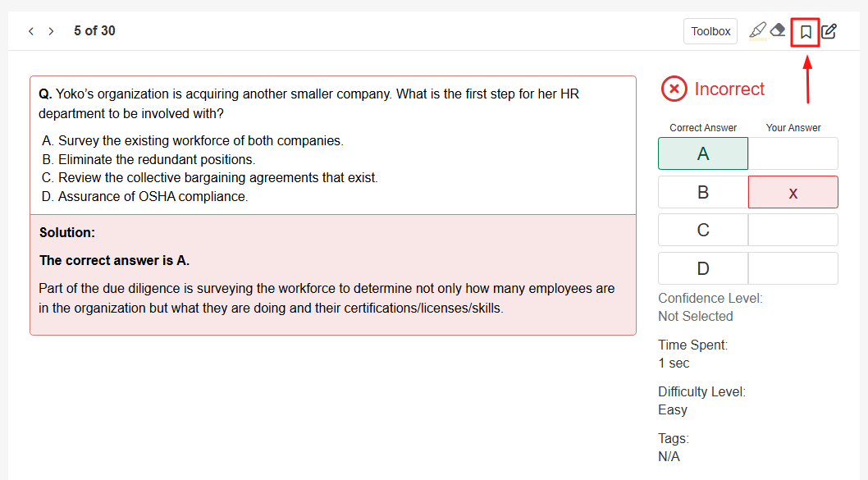868x480 pixels.
Task: Open the Toolbox menu
Action: [710, 31]
